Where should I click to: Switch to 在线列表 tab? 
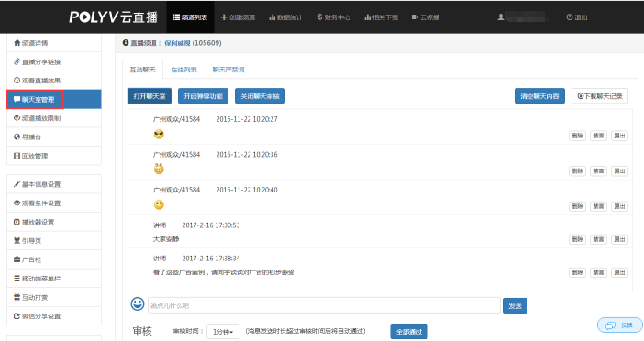(183, 70)
